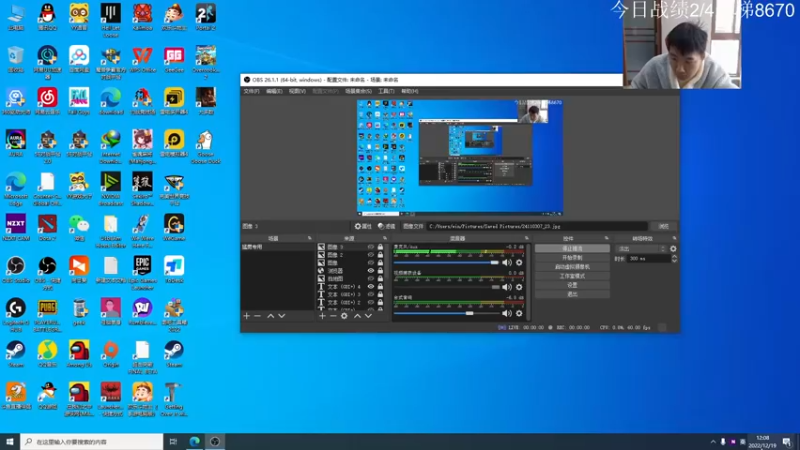Start the virtual camera button
800x450 pixels.
572,267
